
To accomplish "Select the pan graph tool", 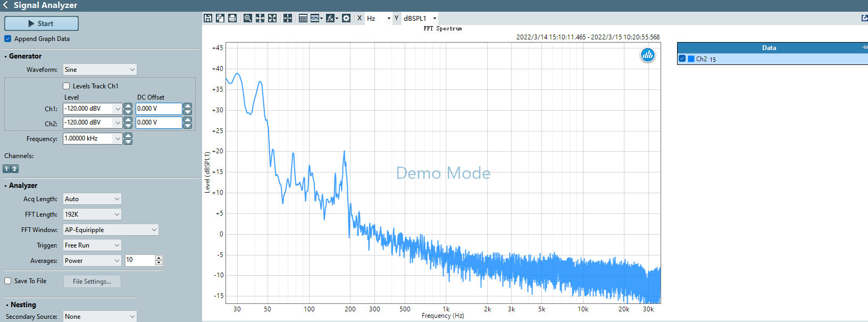I will [260, 18].
